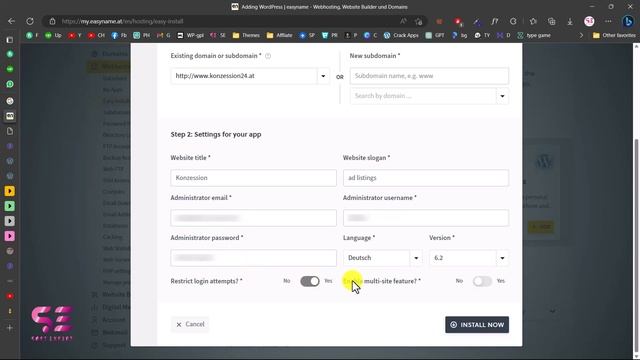Viewport: 640px width, 360px height.
Task: Open the type game bookmark
Action: (x=534, y=36)
